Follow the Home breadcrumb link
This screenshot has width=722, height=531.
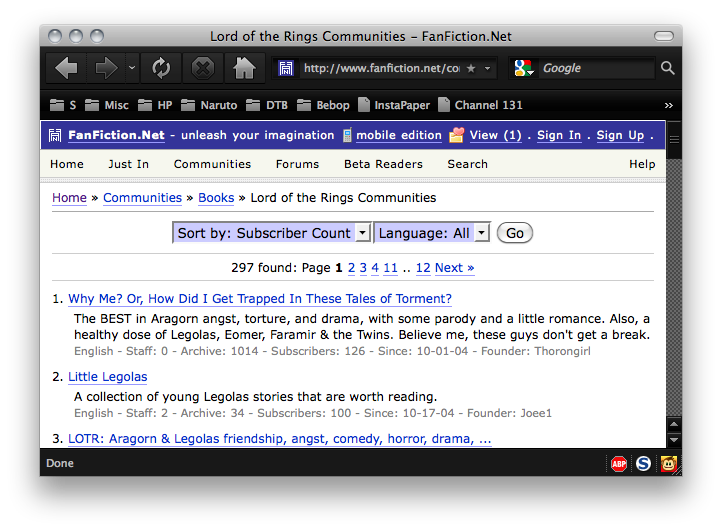tap(69, 198)
